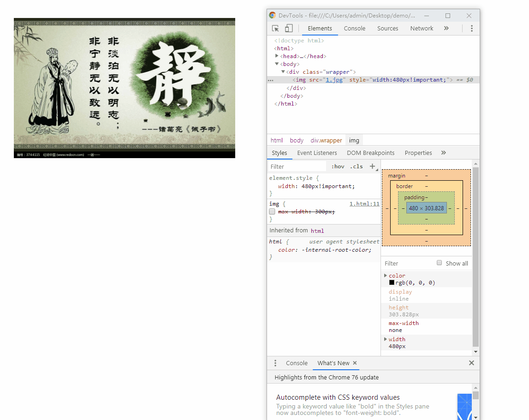
Task: Close the bottom drawer panel
Action: 471,363
